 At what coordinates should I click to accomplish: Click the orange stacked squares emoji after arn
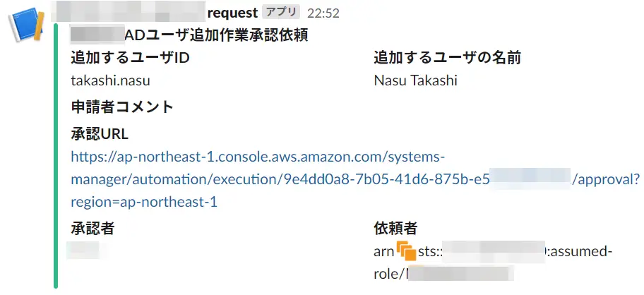(x=407, y=251)
